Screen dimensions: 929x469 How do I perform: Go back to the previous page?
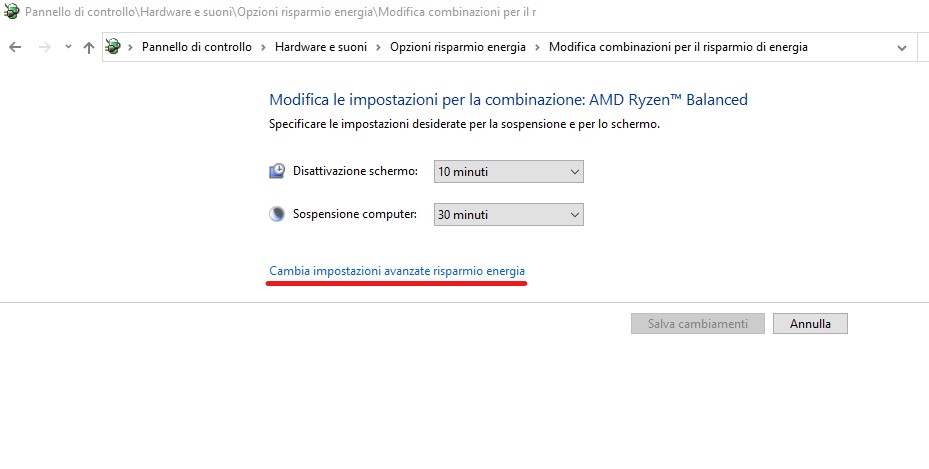pos(15,47)
